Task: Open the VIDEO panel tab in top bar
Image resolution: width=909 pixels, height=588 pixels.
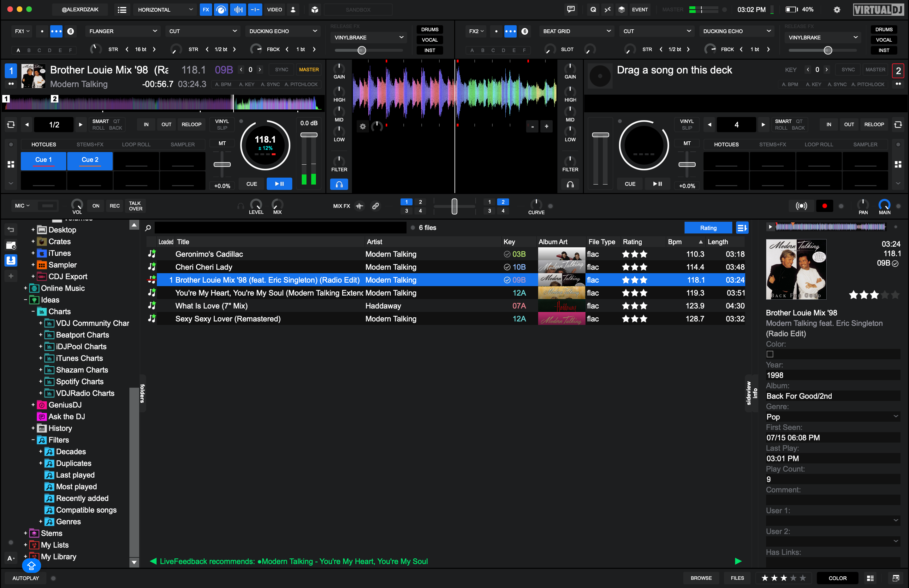Action: [x=274, y=9]
